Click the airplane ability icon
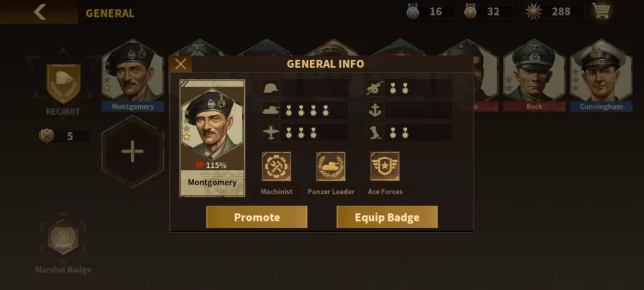644x290 pixels. coord(271,133)
